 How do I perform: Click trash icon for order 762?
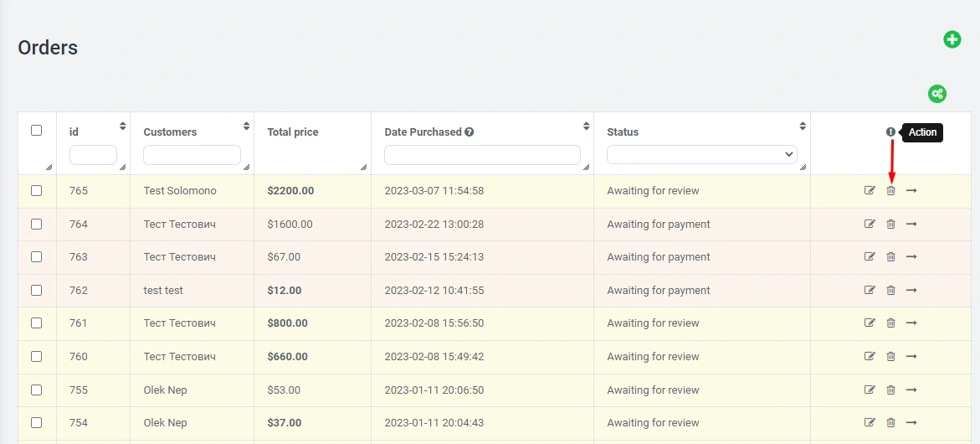point(890,291)
